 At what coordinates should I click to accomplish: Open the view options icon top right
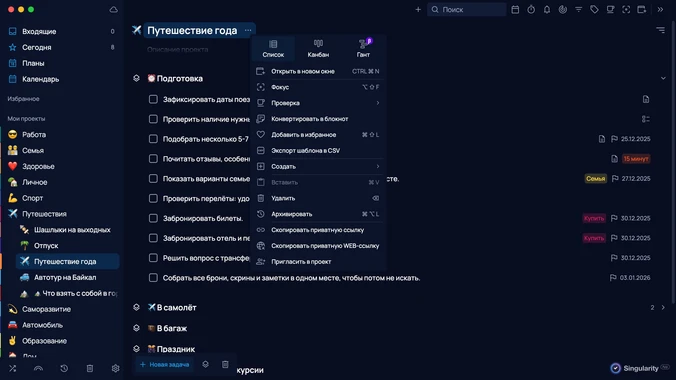point(660,30)
